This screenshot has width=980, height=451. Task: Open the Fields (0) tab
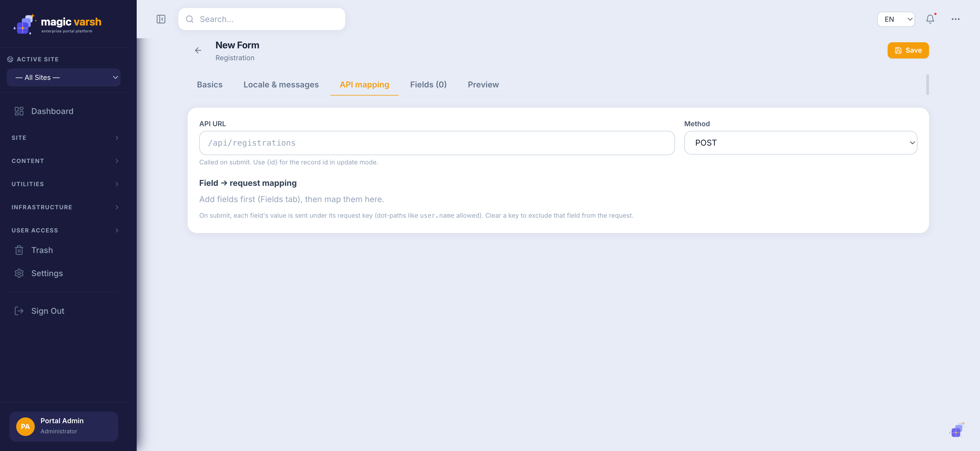[x=428, y=85]
